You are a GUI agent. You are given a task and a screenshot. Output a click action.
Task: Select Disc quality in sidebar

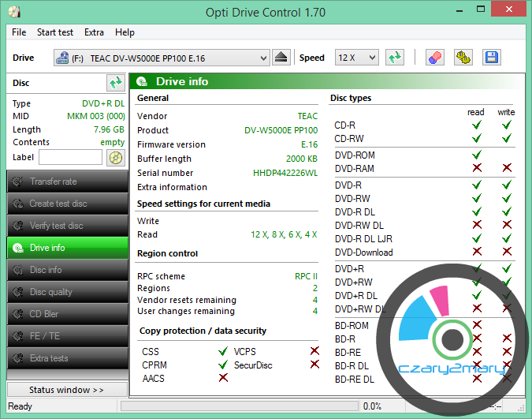pyautogui.click(x=67, y=292)
